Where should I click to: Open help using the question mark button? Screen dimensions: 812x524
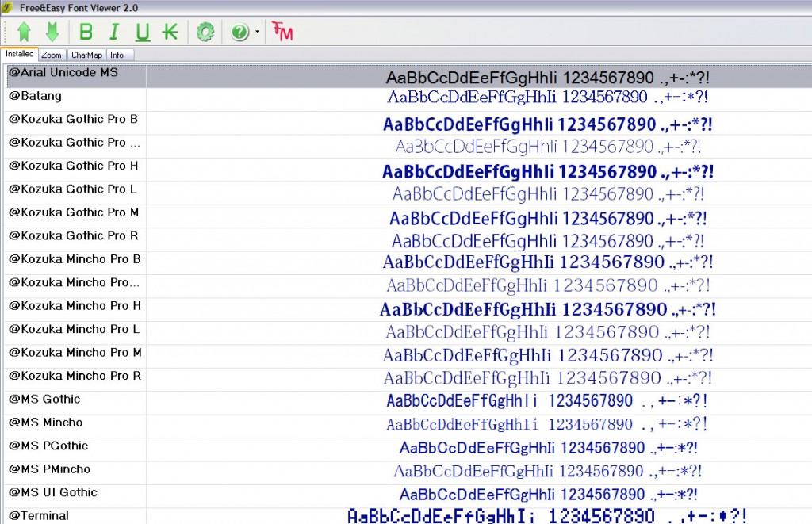(x=239, y=32)
